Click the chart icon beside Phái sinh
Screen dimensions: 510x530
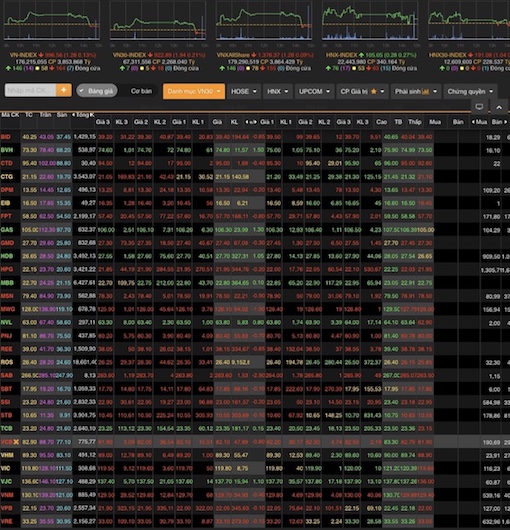(x=426, y=91)
